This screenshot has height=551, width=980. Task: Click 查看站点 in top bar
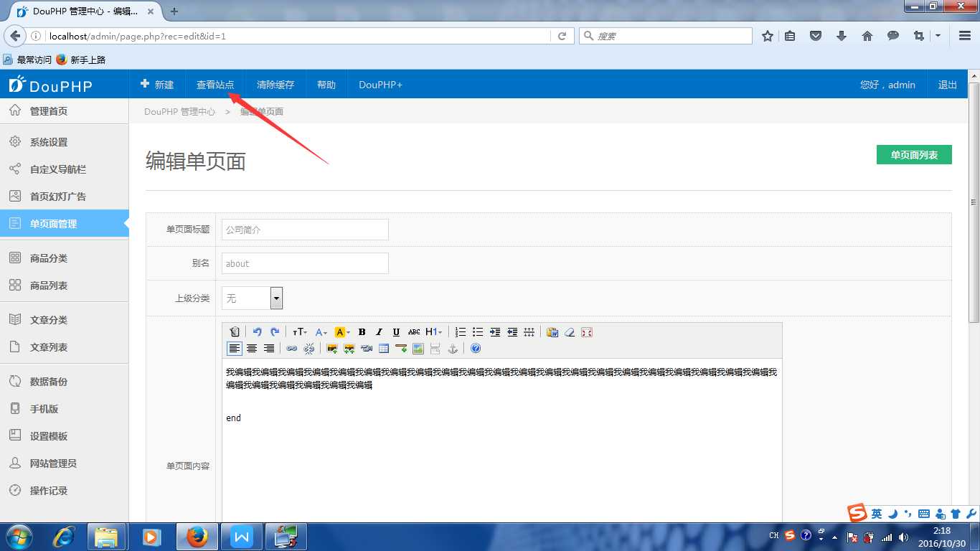(215, 85)
